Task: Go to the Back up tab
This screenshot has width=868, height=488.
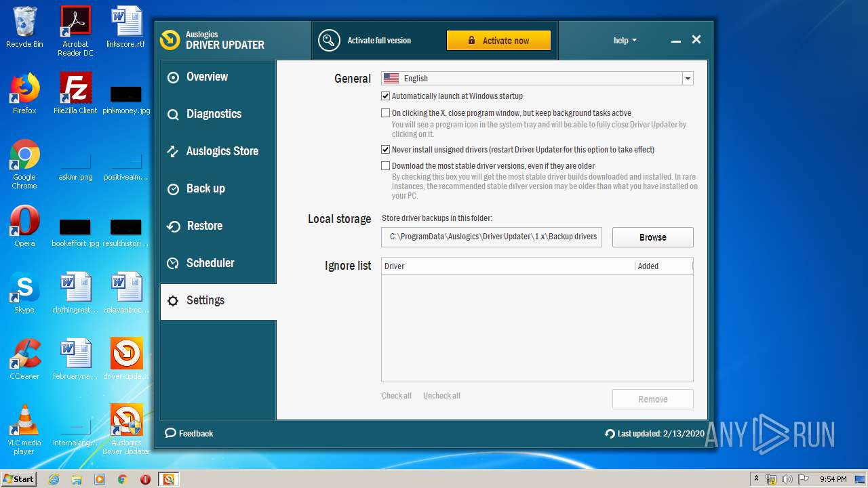Action: 218,189
